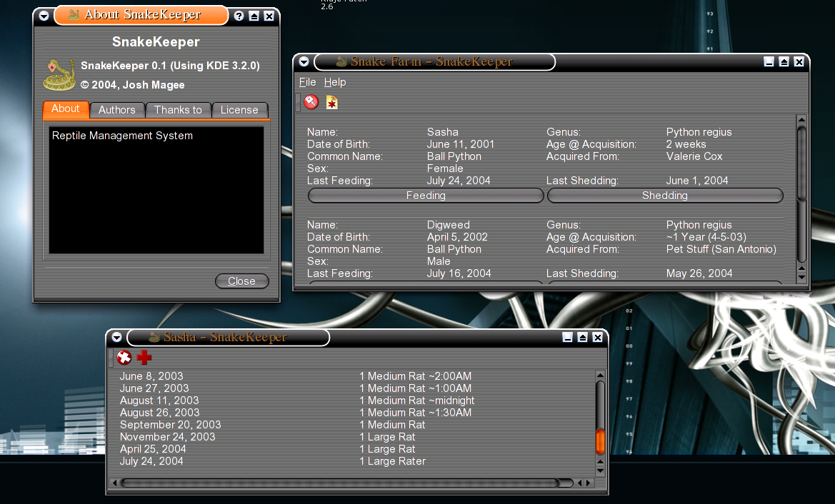This screenshot has width=835, height=504.
Task: Click '2 weeks' acquisition age value
Action: coord(686,144)
